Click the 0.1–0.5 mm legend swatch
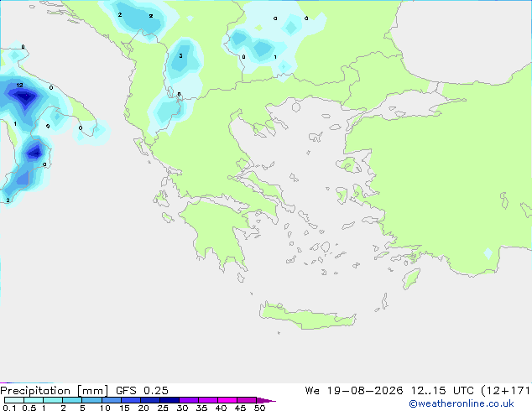The width and height of the screenshot is (532, 411). click(x=14, y=400)
